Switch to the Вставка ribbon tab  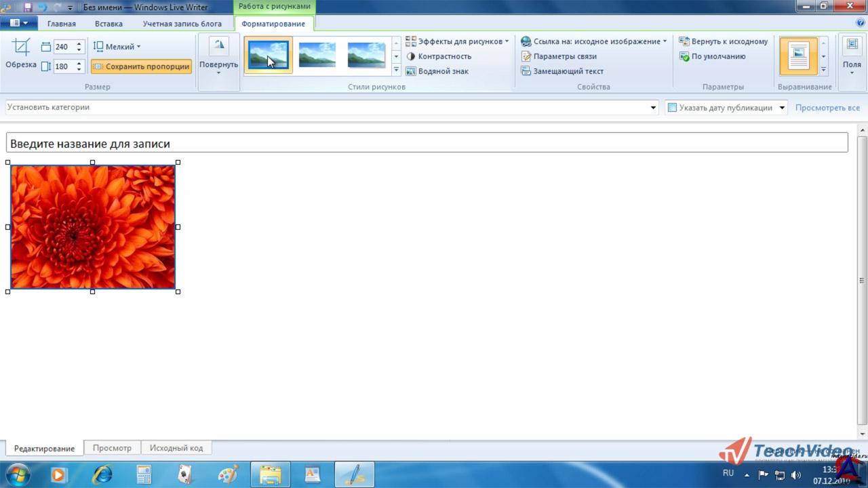[108, 24]
